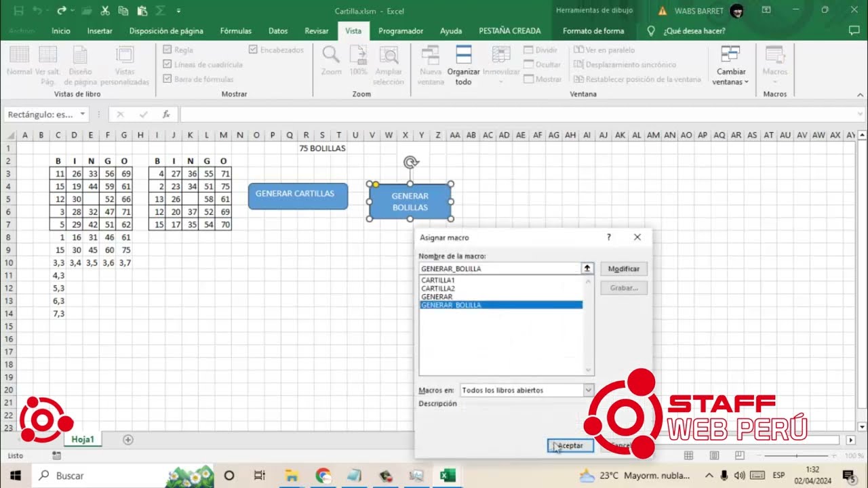Open the Name Box dropdown

pyautogui.click(x=83, y=115)
